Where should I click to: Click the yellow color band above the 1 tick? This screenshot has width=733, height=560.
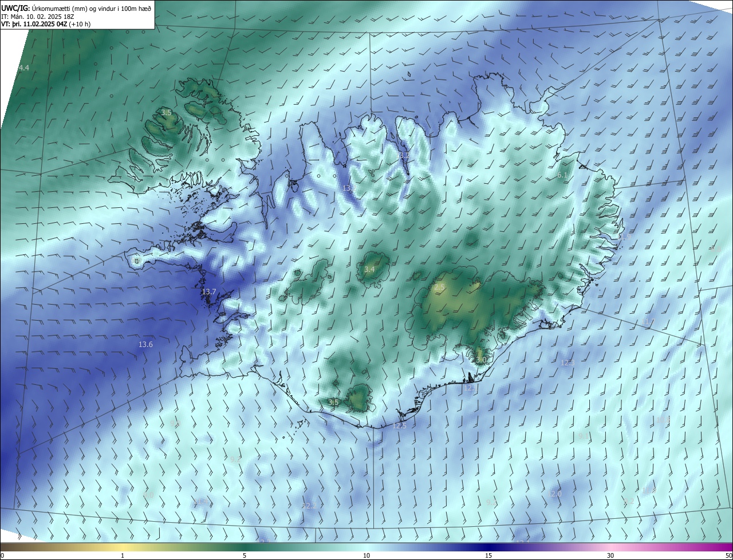point(123,547)
